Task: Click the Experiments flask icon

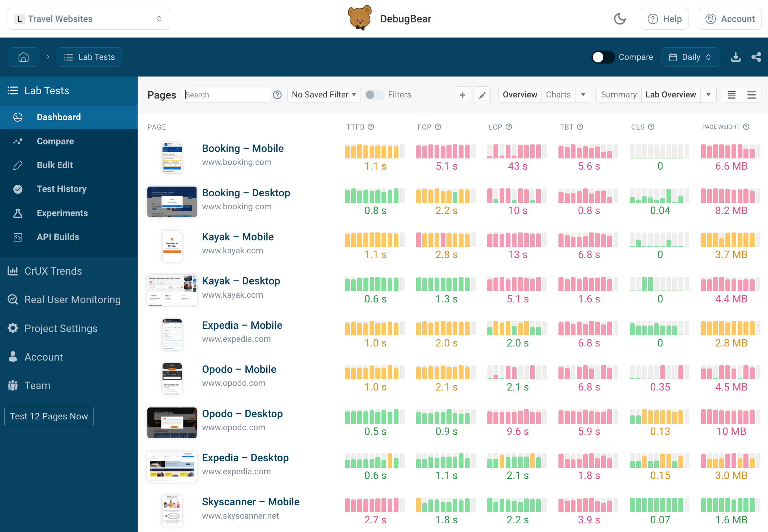Action: tap(18, 213)
